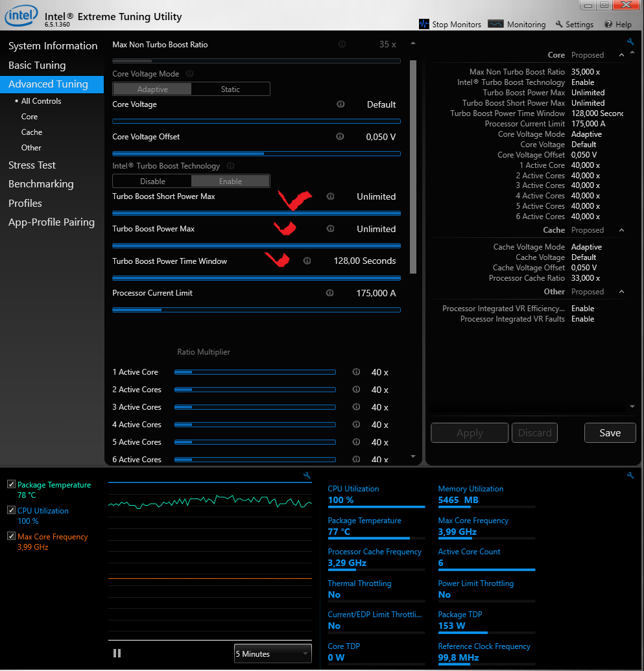Screen dimensions: 644x671
Task: Enable Intel Turbo Boost Technology
Action: click(x=230, y=181)
